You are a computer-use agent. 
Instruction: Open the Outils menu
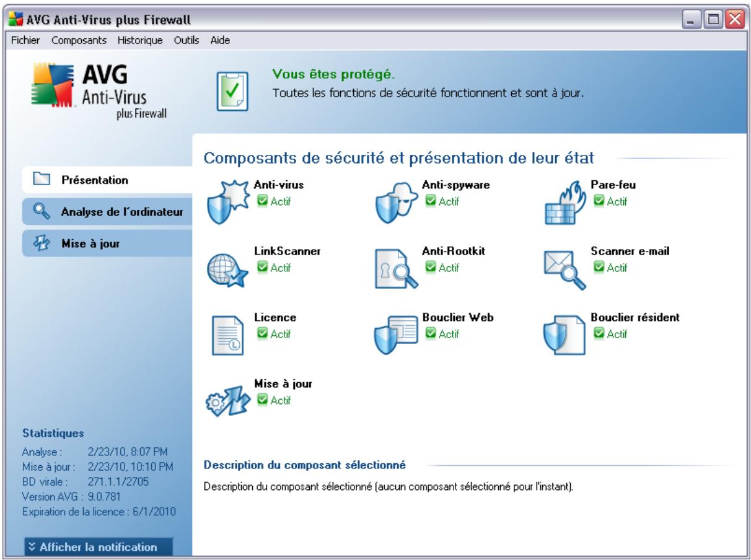(x=187, y=40)
